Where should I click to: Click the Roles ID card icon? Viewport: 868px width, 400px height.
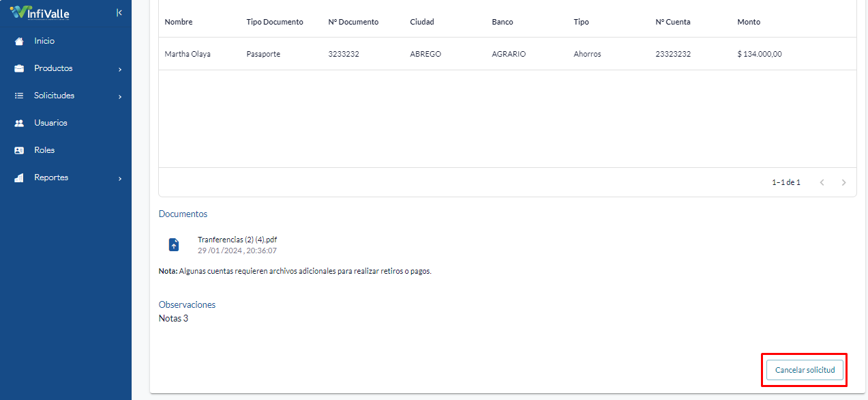19,150
